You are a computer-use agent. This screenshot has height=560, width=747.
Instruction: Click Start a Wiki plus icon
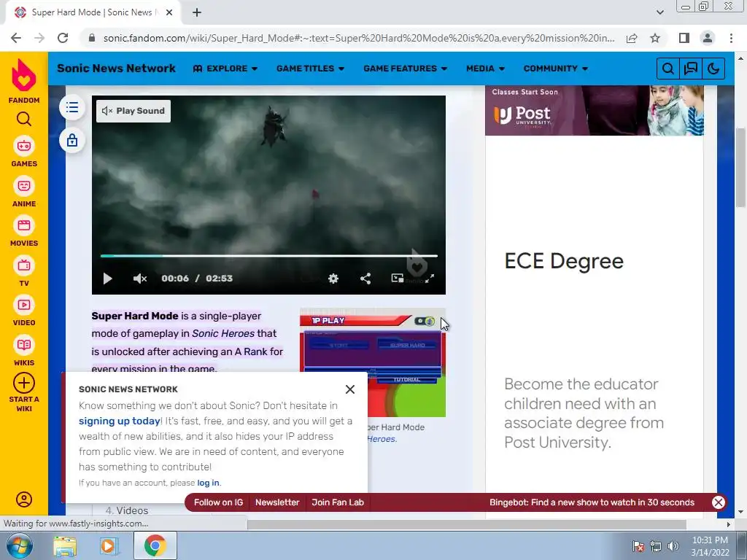tap(24, 383)
